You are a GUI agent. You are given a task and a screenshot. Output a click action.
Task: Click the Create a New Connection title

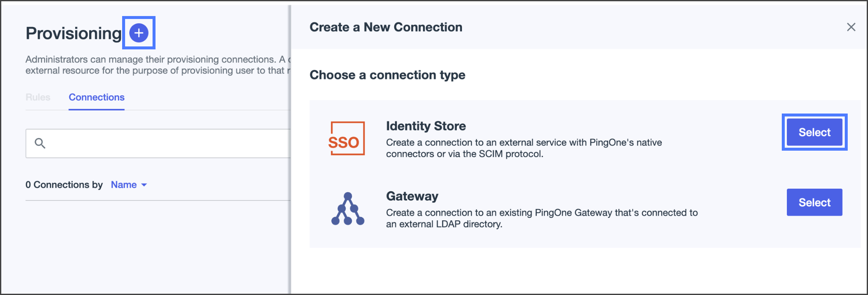(386, 27)
